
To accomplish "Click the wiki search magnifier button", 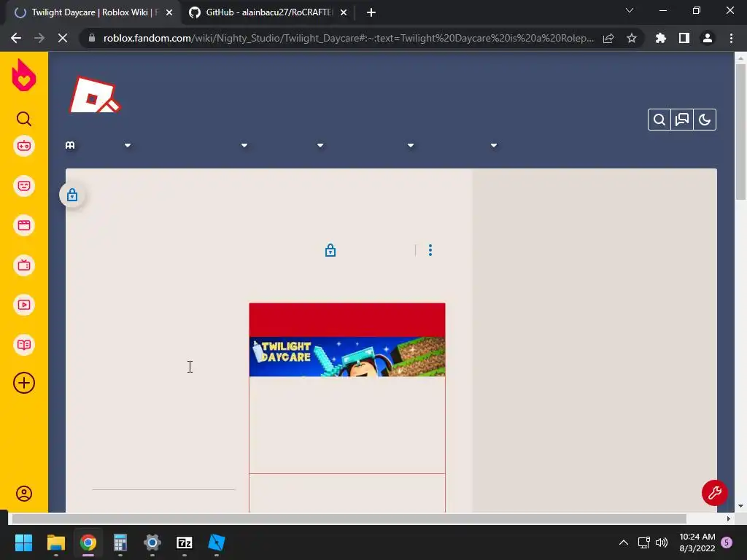I will [x=659, y=120].
